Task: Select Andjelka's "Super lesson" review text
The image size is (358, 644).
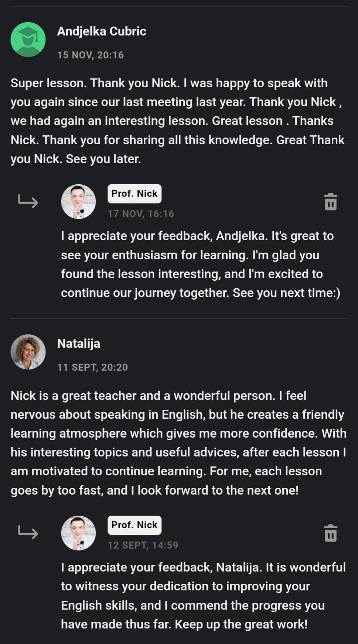Action: [x=177, y=121]
